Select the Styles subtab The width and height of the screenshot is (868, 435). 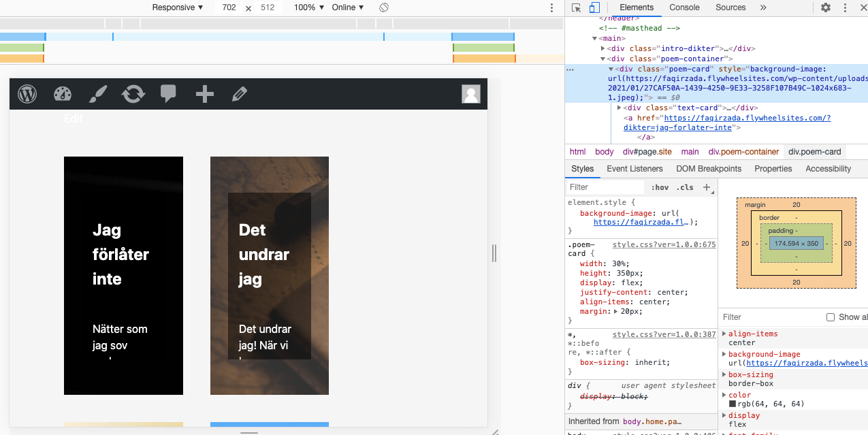pyautogui.click(x=583, y=169)
